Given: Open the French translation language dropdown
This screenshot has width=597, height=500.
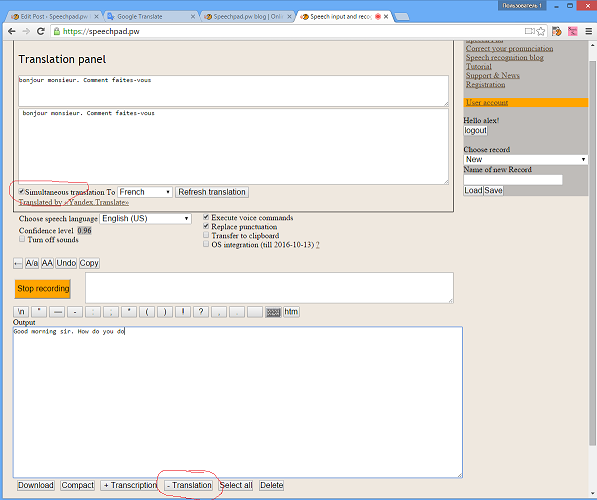Looking at the screenshot, I should 145,192.
